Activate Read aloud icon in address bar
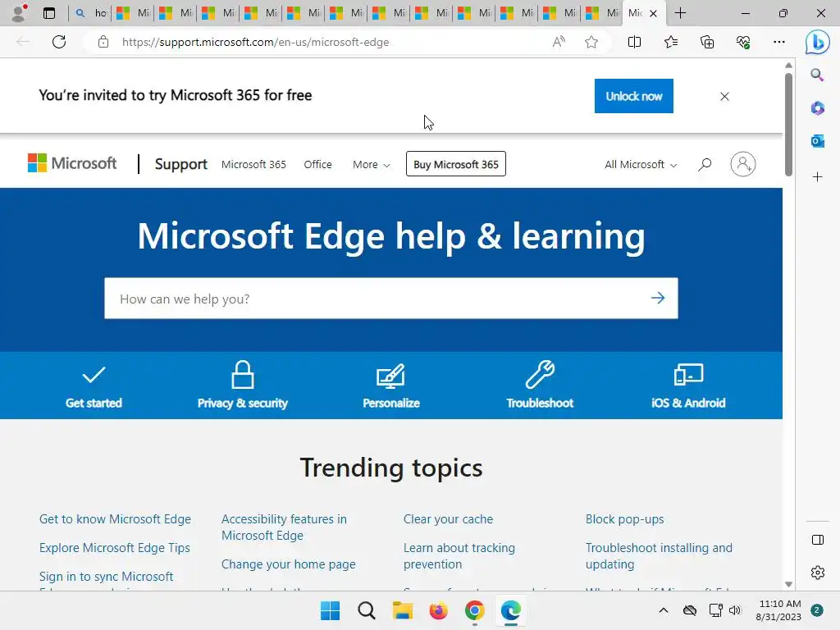 (x=558, y=42)
